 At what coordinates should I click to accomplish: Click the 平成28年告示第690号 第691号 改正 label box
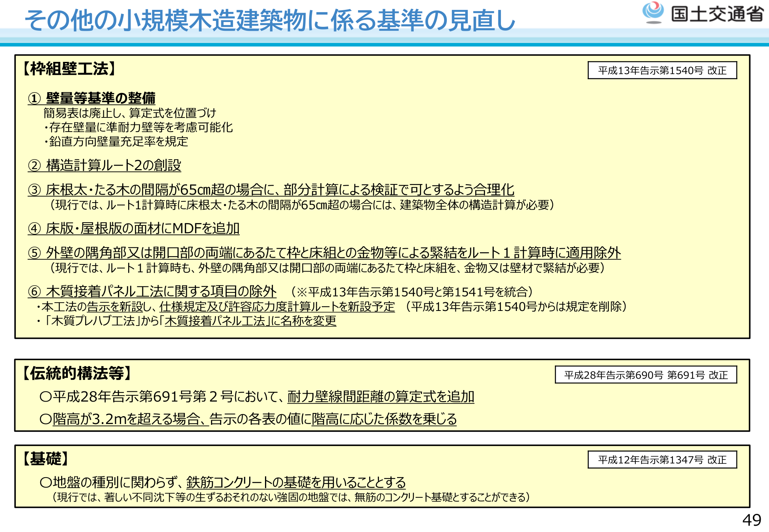coord(646,375)
